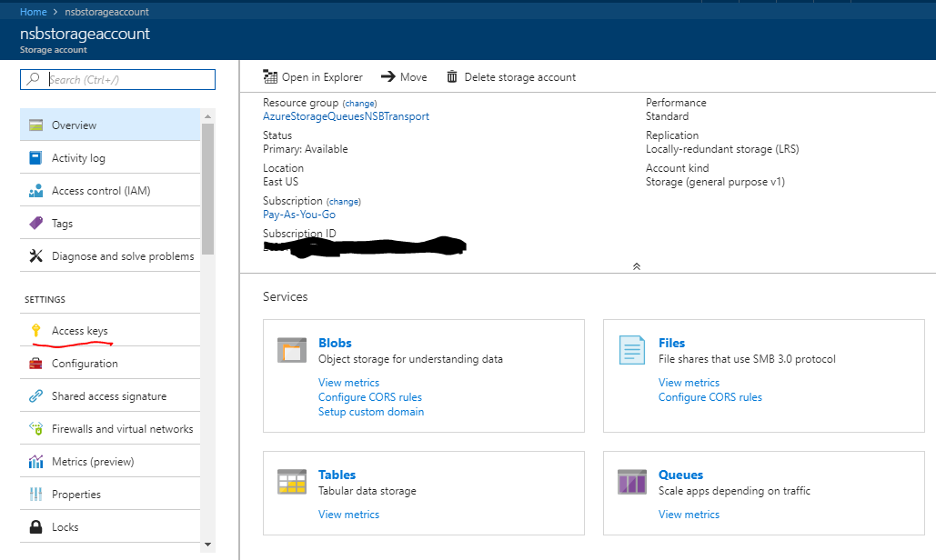Image resolution: width=936 pixels, height=560 pixels.
Task: Click the Activity log book icon
Action: click(x=35, y=158)
